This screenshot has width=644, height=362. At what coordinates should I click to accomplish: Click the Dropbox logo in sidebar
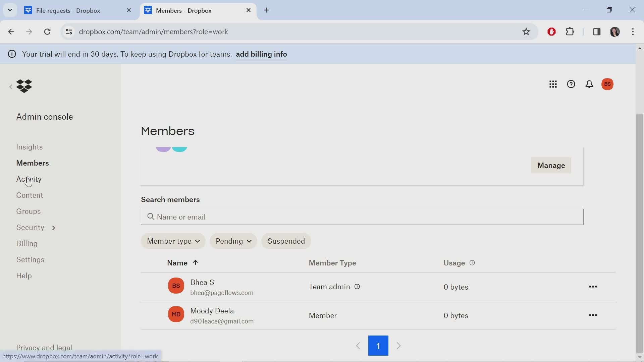(x=24, y=86)
